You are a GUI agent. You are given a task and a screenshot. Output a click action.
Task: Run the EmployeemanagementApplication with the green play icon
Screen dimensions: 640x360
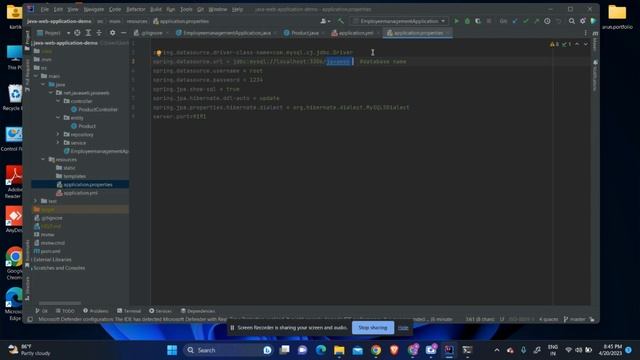coord(456,21)
